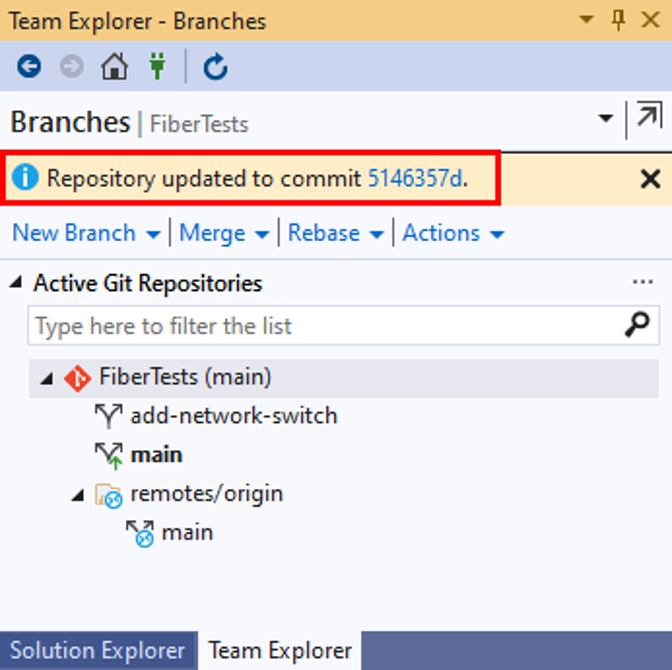Click the Back navigation arrow icon
The height and width of the screenshot is (670, 672).
tap(29, 66)
